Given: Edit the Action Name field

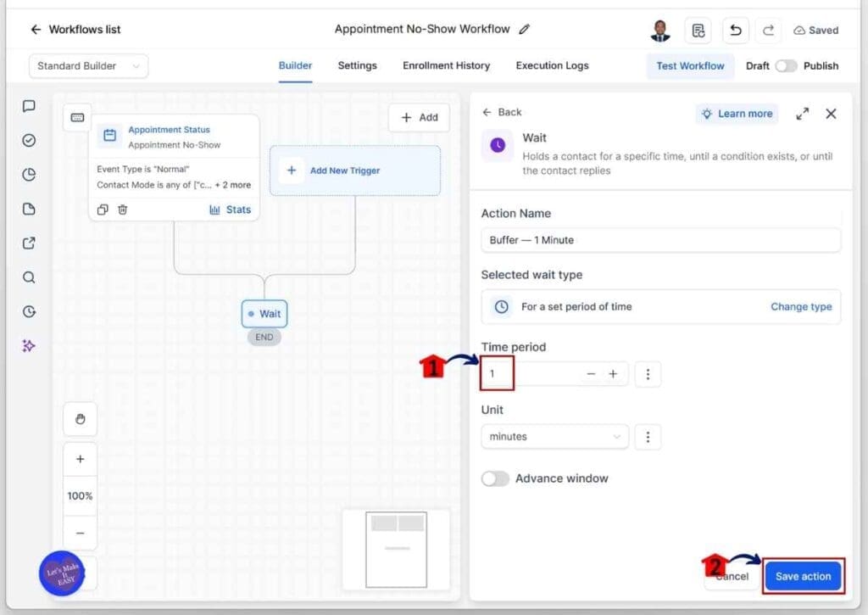Looking at the screenshot, I should pyautogui.click(x=660, y=240).
